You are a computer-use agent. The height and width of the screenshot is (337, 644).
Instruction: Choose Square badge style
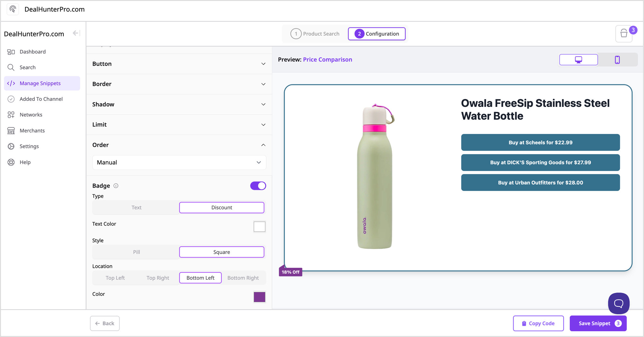click(x=222, y=252)
